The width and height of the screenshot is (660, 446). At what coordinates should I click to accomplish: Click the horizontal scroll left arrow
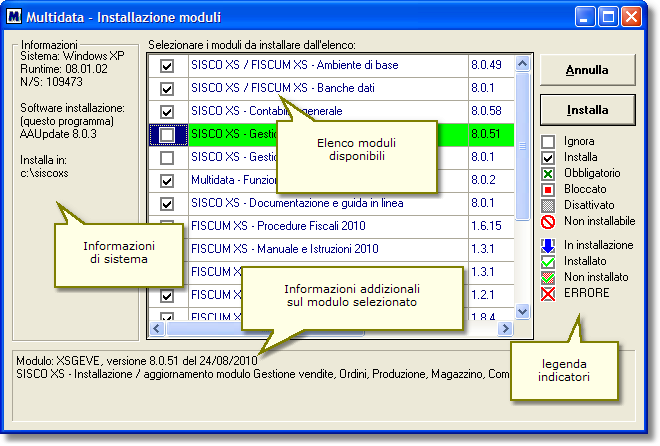click(157, 329)
